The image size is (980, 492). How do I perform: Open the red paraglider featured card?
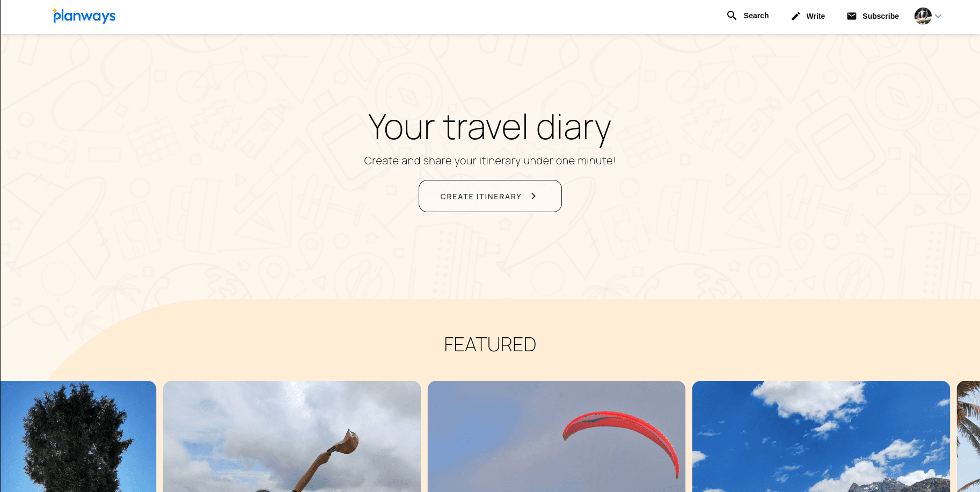[557, 436]
